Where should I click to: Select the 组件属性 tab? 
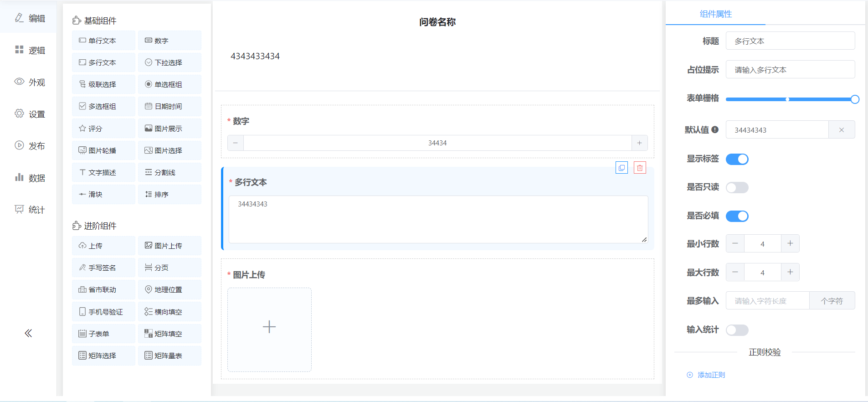(715, 14)
